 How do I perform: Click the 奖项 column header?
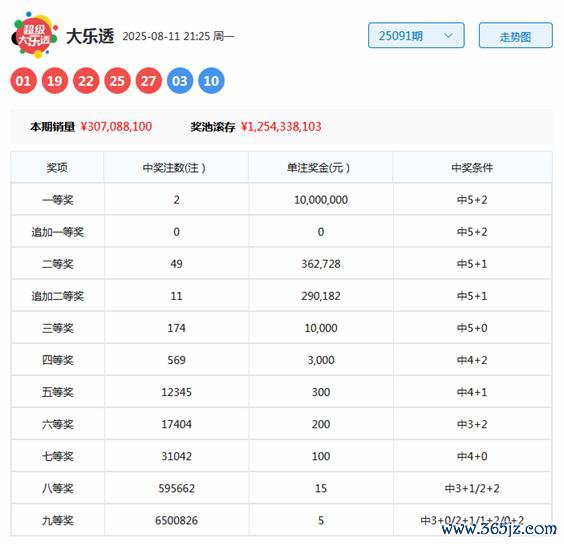[57, 168]
